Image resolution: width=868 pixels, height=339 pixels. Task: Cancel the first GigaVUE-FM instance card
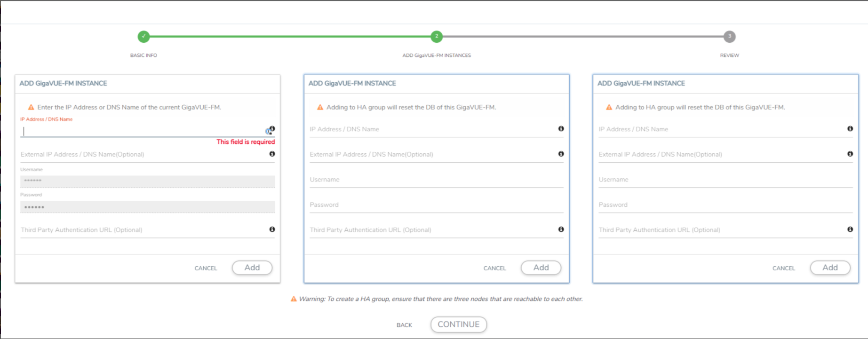point(206,268)
